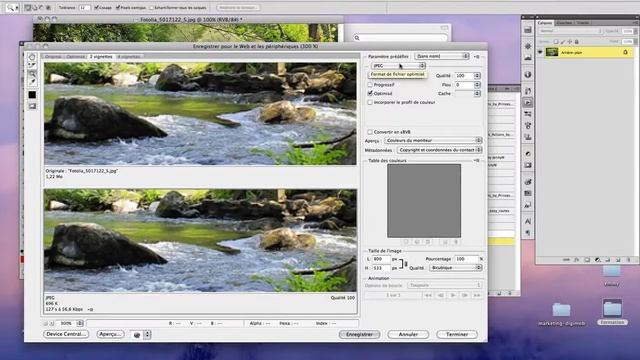Check Convertir en sRVB
640x360 pixels.
(370, 132)
